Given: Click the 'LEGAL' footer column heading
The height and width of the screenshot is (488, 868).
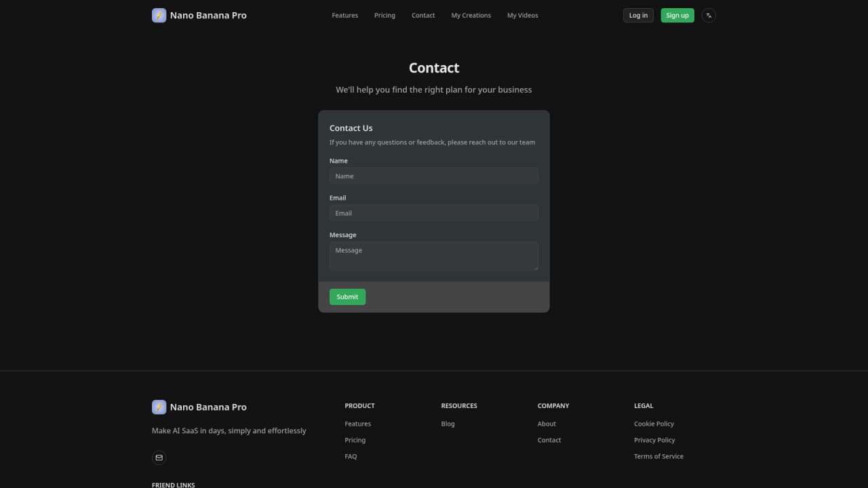Looking at the screenshot, I should click(644, 406).
